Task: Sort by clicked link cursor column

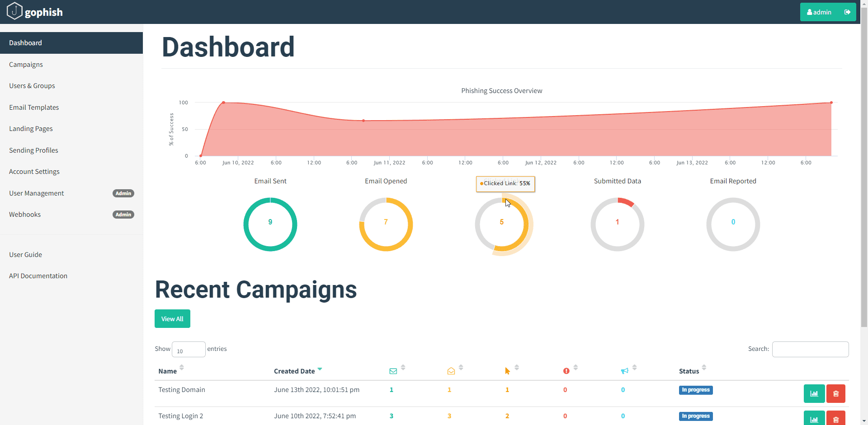Action: 507,371
